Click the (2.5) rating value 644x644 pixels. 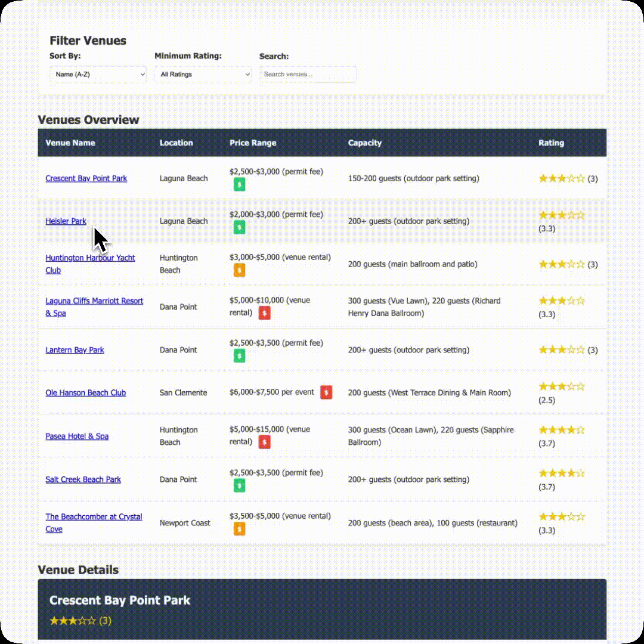[547, 400]
